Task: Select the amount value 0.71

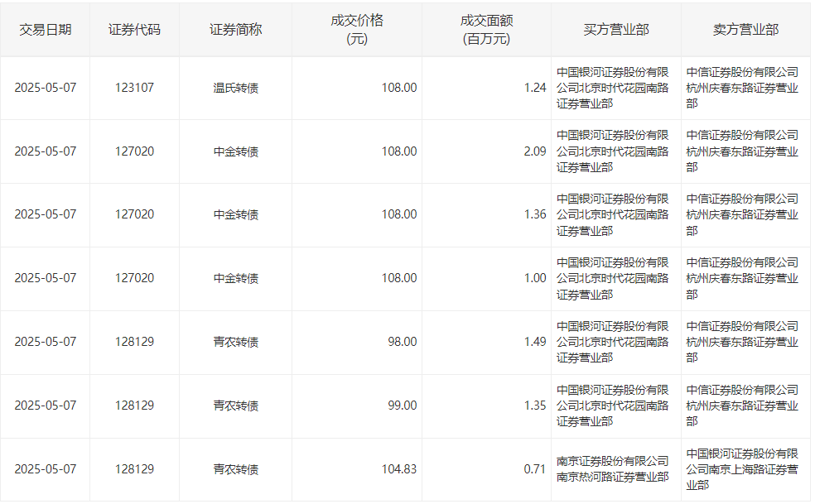Action: click(x=535, y=469)
